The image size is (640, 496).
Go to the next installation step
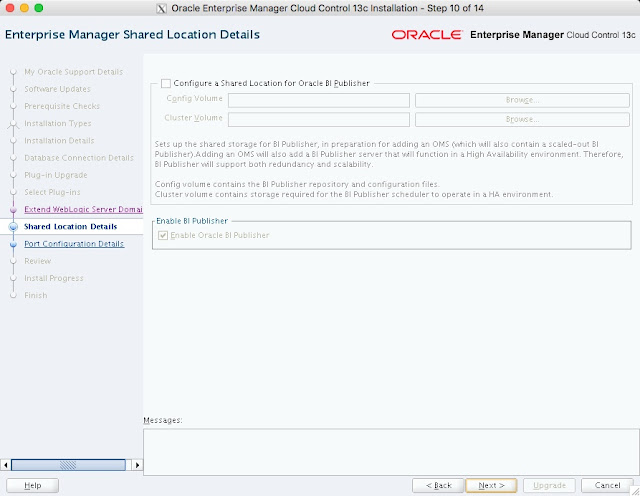(491, 485)
